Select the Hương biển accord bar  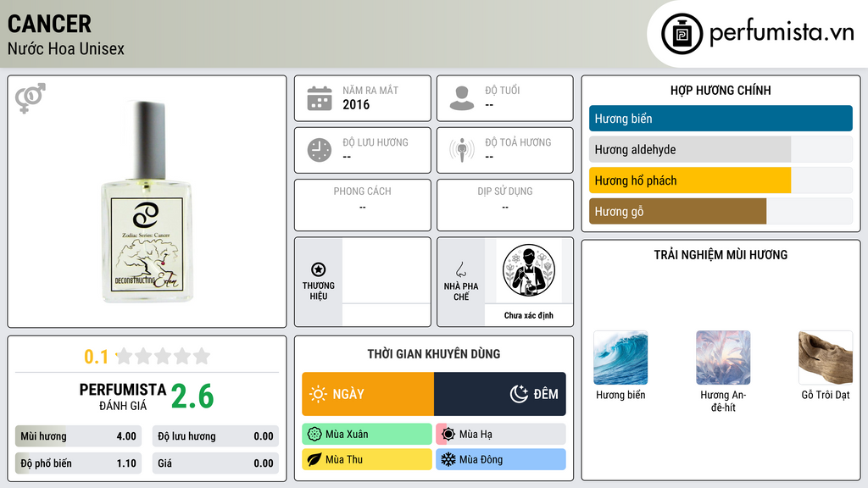(721, 119)
